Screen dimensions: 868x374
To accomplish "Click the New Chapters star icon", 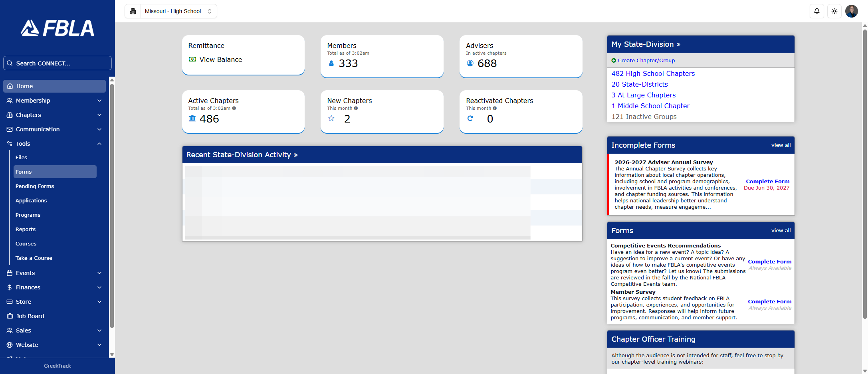I will (331, 118).
